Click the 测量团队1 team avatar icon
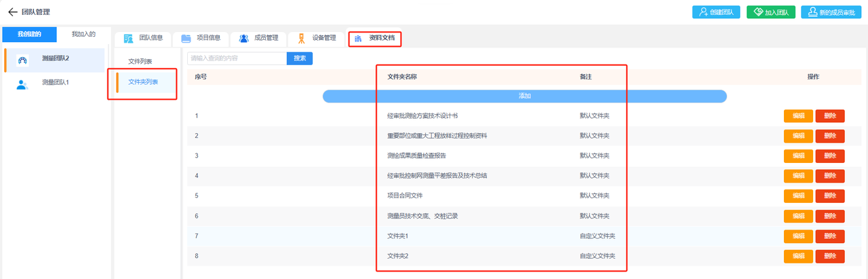 click(x=22, y=84)
